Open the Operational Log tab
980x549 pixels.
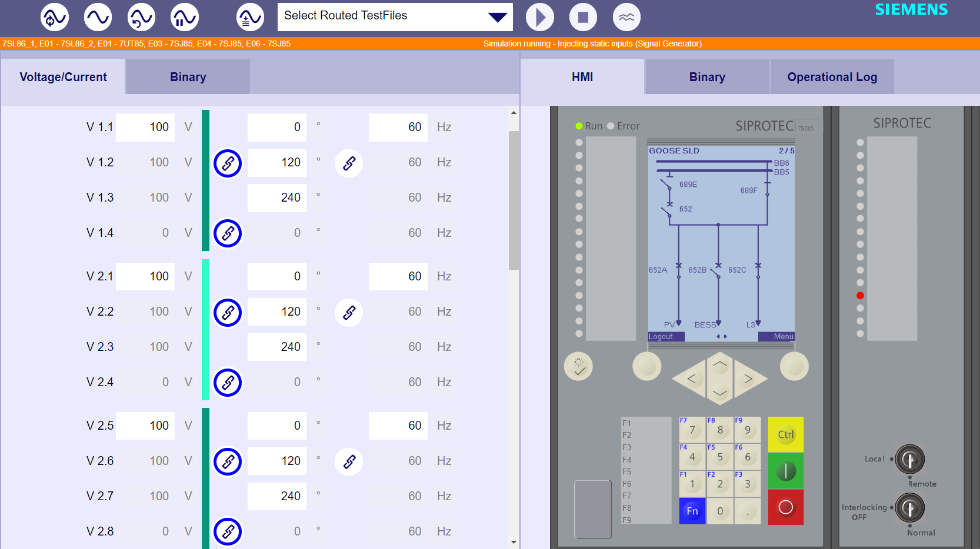tap(832, 77)
